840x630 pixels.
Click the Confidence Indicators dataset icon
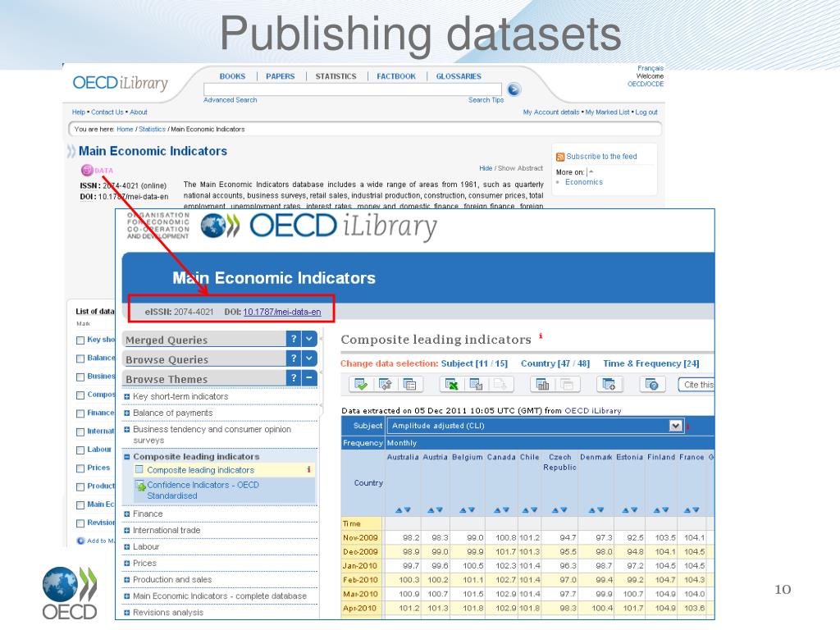141,486
